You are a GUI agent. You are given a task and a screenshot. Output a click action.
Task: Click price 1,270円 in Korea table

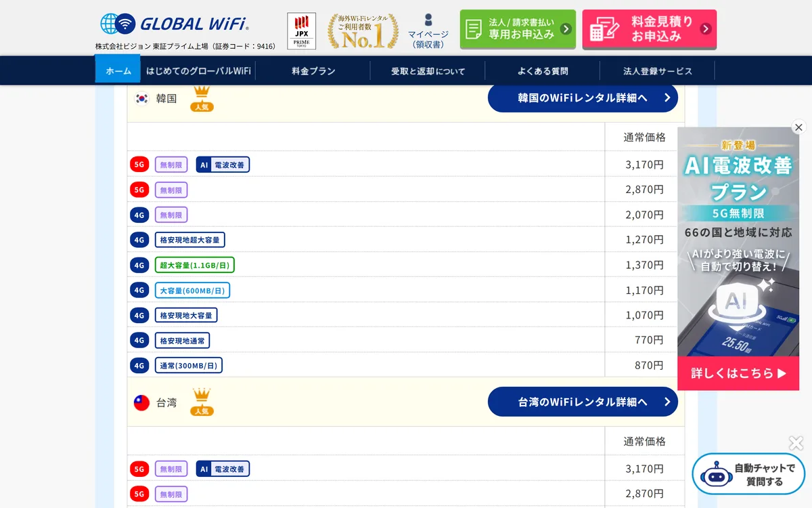coord(644,240)
